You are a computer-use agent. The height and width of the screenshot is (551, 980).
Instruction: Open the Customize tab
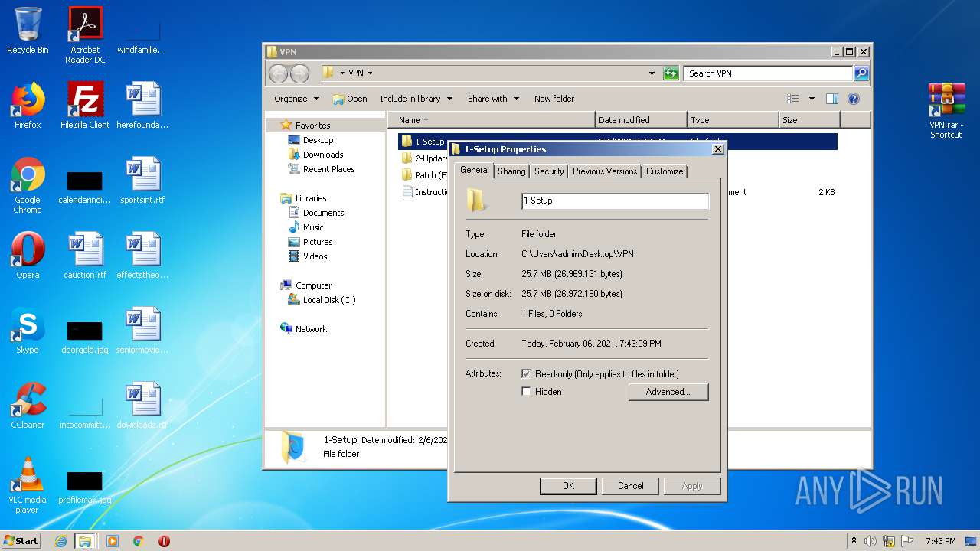click(x=665, y=171)
